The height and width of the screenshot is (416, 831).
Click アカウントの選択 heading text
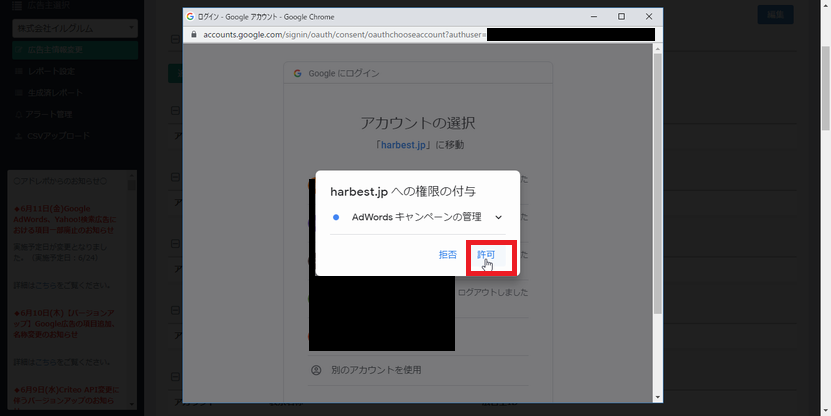(418, 123)
